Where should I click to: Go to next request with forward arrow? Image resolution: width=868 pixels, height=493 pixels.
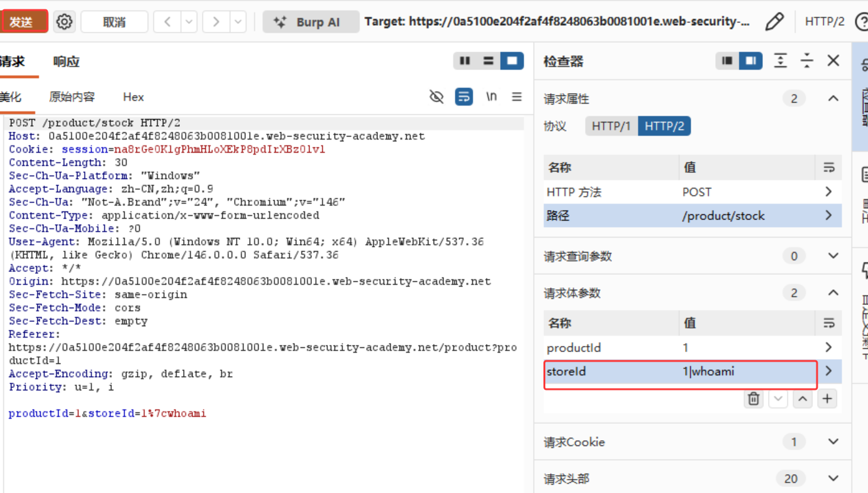[216, 22]
